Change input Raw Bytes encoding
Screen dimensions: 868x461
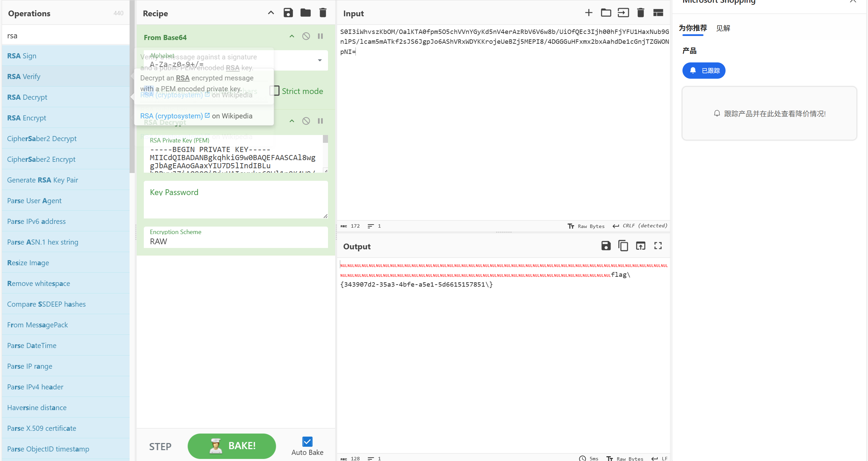coord(586,226)
